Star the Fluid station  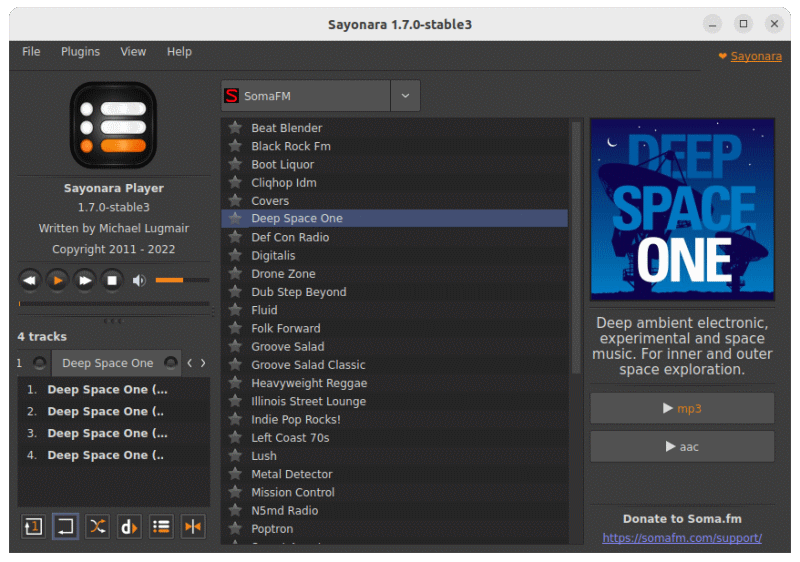click(235, 310)
